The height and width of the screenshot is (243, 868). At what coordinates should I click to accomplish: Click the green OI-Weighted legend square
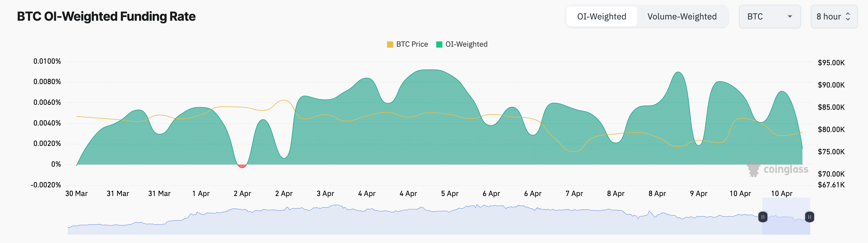pos(439,45)
